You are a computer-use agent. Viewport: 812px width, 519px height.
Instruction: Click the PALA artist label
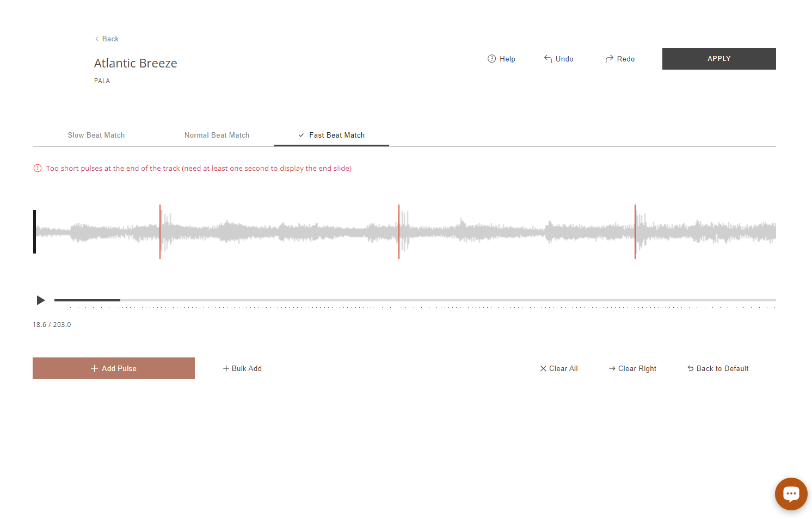tap(102, 81)
